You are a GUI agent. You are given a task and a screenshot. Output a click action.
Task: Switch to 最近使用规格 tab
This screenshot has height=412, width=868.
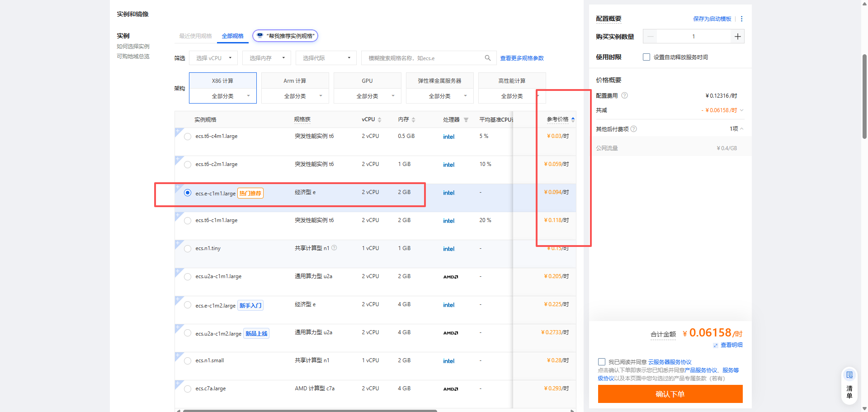click(x=195, y=36)
